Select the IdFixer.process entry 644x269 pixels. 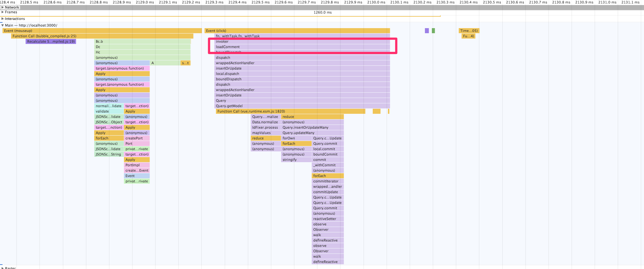[266, 127]
